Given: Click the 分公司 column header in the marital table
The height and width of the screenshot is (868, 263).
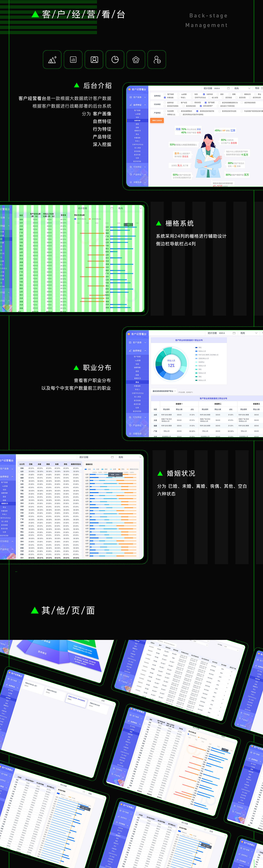Looking at the screenshot, I should point(22,464).
